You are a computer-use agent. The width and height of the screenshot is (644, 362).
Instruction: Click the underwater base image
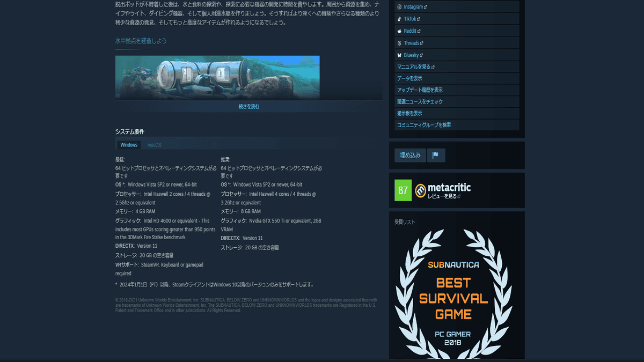pyautogui.click(x=217, y=77)
